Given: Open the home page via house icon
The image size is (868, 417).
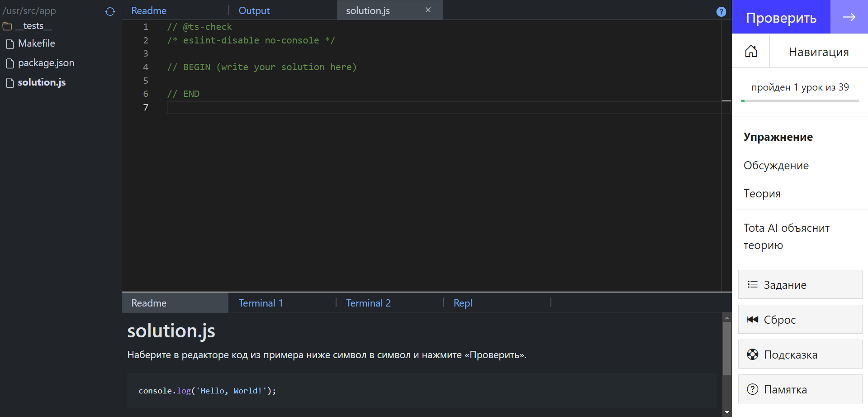Looking at the screenshot, I should pyautogui.click(x=751, y=52).
